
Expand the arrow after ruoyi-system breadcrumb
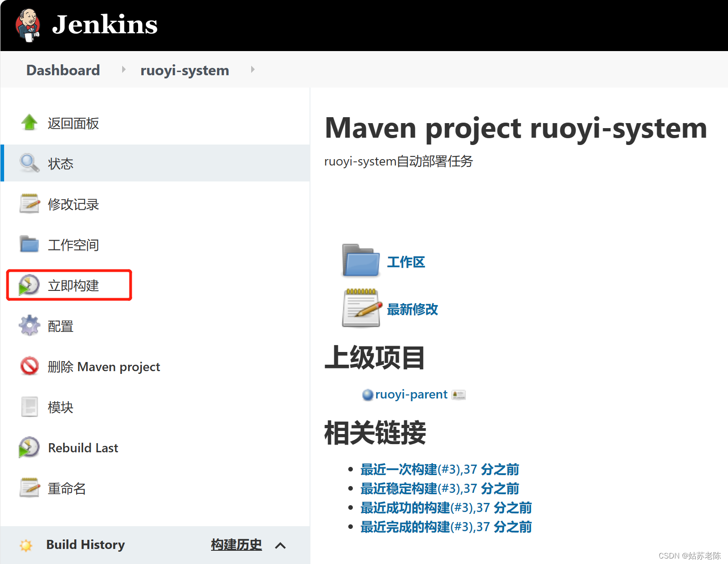pyautogui.click(x=253, y=69)
